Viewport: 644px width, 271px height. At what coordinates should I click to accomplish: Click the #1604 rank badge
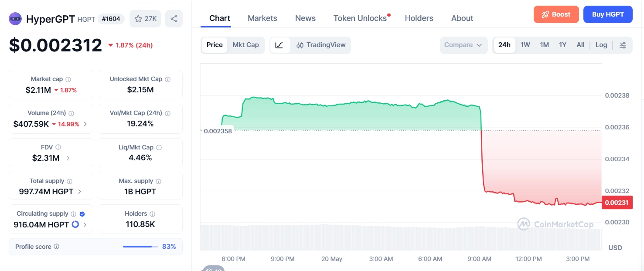[x=111, y=19]
